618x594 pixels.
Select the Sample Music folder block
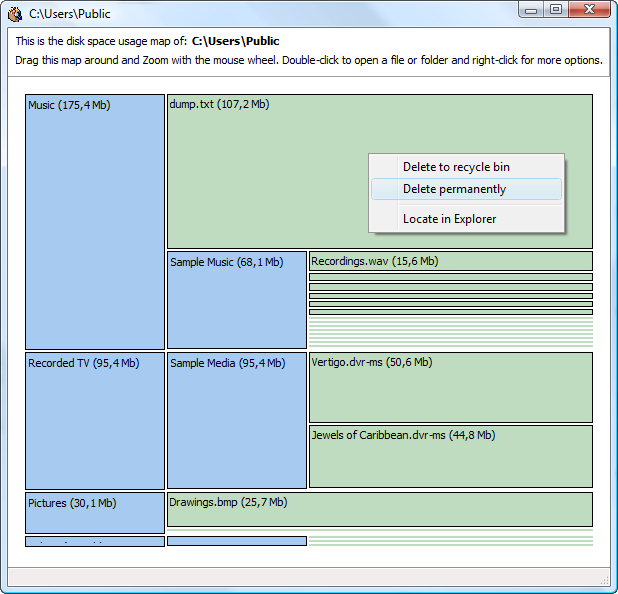(x=237, y=299)
